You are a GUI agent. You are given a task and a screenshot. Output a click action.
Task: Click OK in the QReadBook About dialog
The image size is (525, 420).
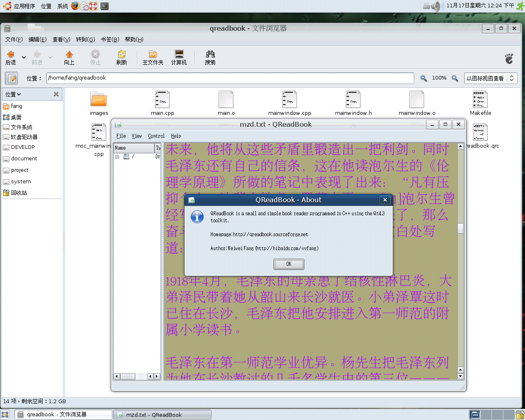(289, 264)
